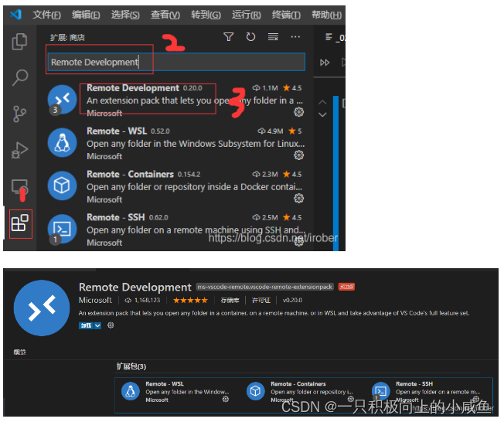Click the Remote Development title on details page

coord(135,287)
